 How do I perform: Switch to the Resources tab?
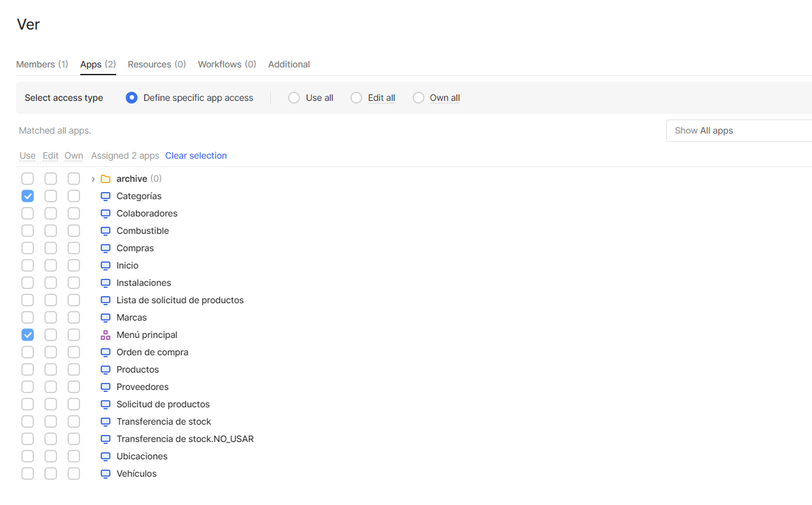(x=157, y=64)
